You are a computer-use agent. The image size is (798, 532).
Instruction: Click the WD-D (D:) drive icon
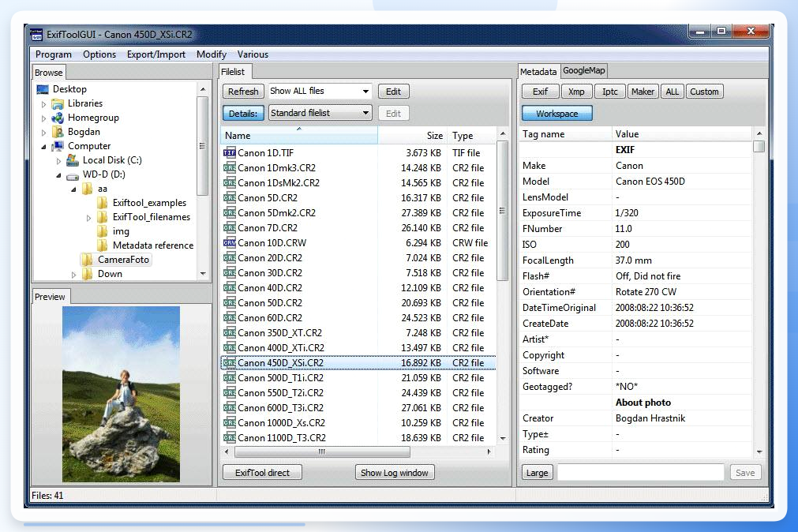[73, 176]
